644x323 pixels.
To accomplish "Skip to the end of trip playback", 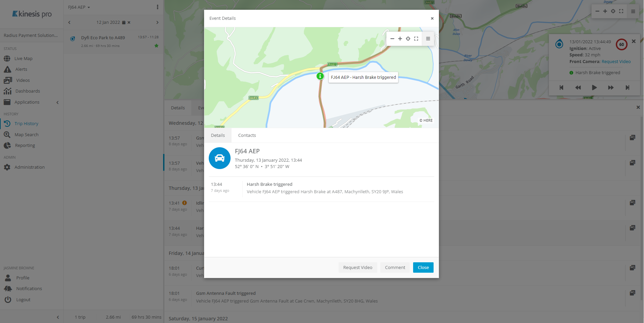I will click(627, 88).
